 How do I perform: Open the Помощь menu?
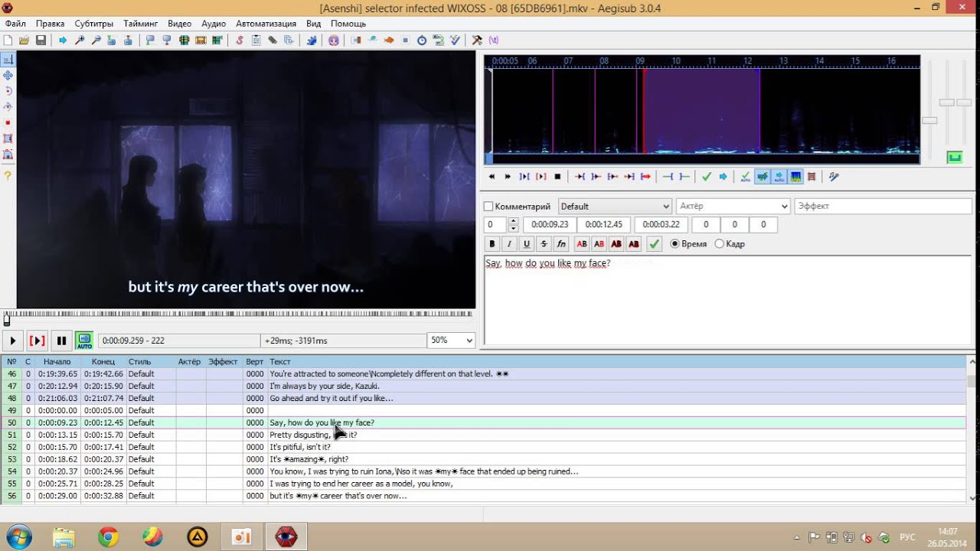(348, 24)
